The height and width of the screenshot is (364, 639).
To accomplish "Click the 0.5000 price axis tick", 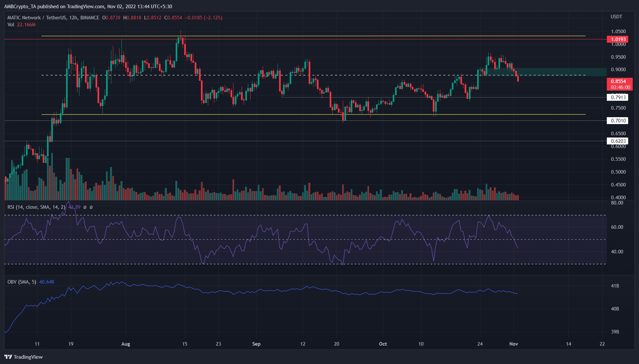I will tap(618, 172).
